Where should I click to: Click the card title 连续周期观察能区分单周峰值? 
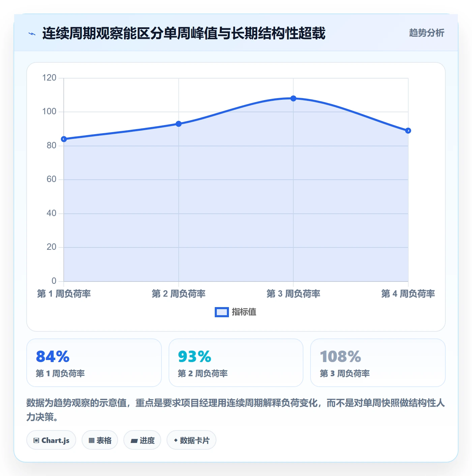184,33
